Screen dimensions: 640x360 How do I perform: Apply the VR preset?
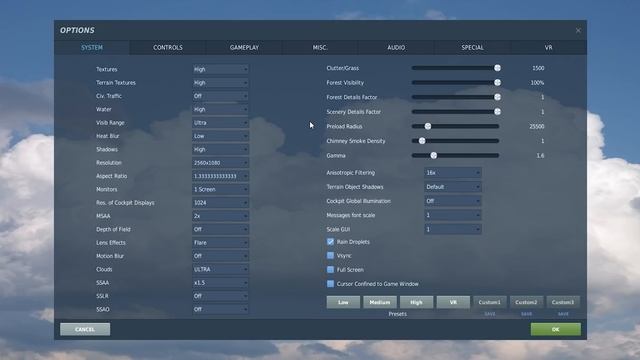[x=453, y=302]
